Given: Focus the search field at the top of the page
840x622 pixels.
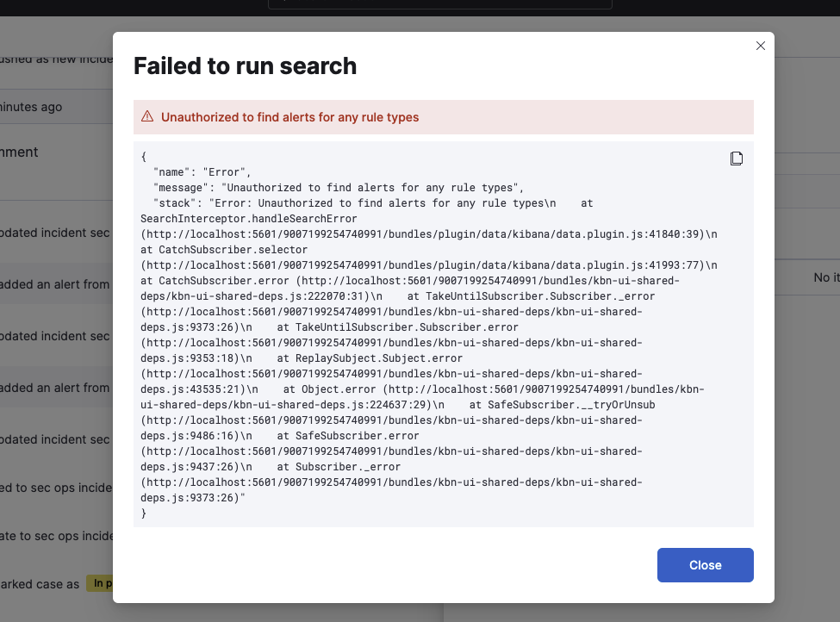Looking at the screenshot, I should click(x=440, y=3).
